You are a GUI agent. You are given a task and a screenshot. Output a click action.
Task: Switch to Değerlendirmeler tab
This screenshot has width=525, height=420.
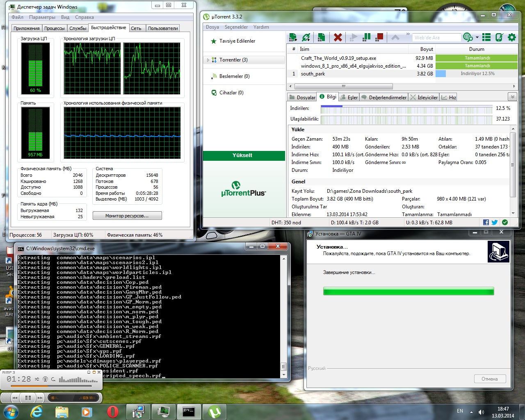pos(384,97)
